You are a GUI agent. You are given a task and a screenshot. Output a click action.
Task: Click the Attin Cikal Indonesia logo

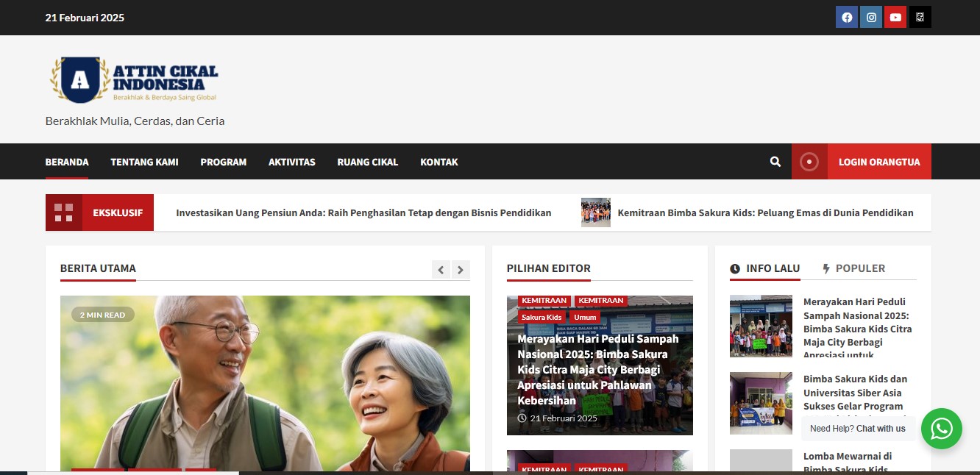(135, 79)
